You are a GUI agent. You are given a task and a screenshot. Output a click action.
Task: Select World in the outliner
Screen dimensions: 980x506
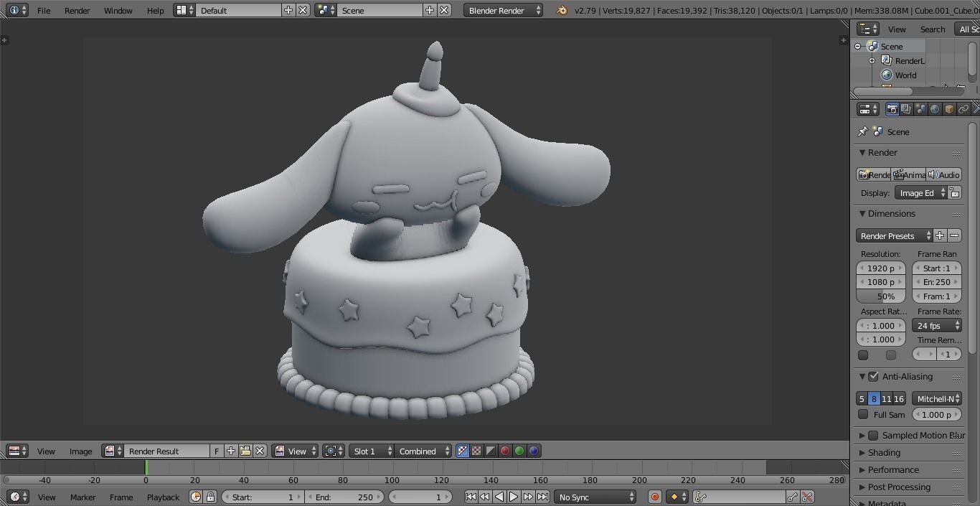point(905,75)
